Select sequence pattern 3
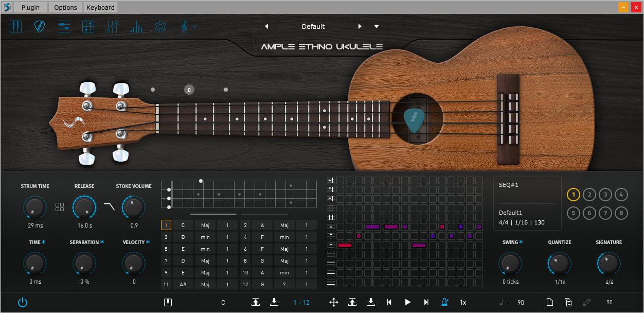This screenshot has width=644, height=313. [605, 195]
